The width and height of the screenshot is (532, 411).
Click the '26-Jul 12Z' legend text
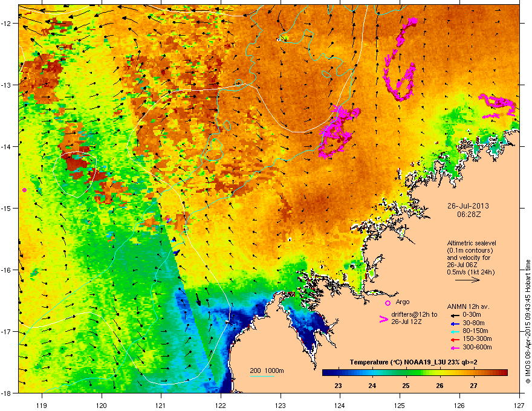[x=406, y=322]
